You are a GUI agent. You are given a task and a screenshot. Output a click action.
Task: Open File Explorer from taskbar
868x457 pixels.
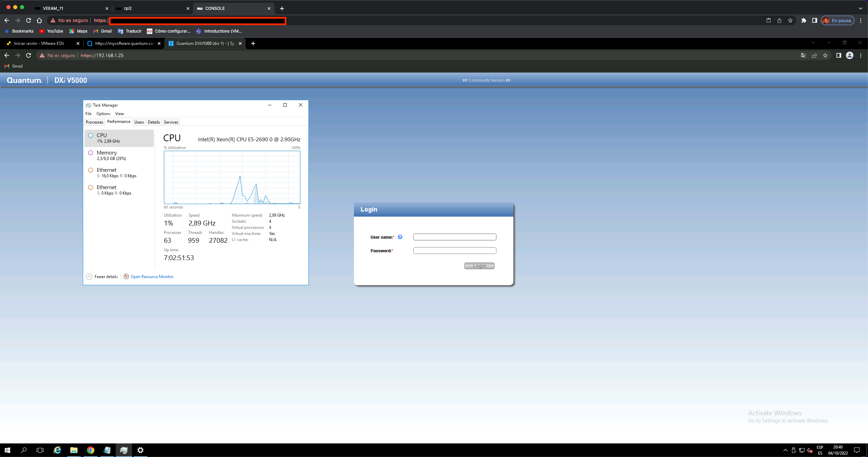pos(74,450)
